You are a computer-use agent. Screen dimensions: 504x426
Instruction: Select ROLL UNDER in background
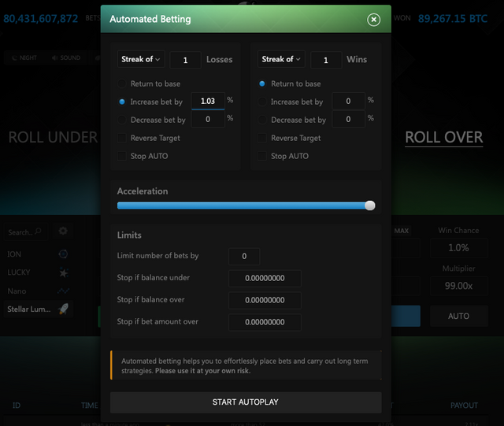pos(53,137)
